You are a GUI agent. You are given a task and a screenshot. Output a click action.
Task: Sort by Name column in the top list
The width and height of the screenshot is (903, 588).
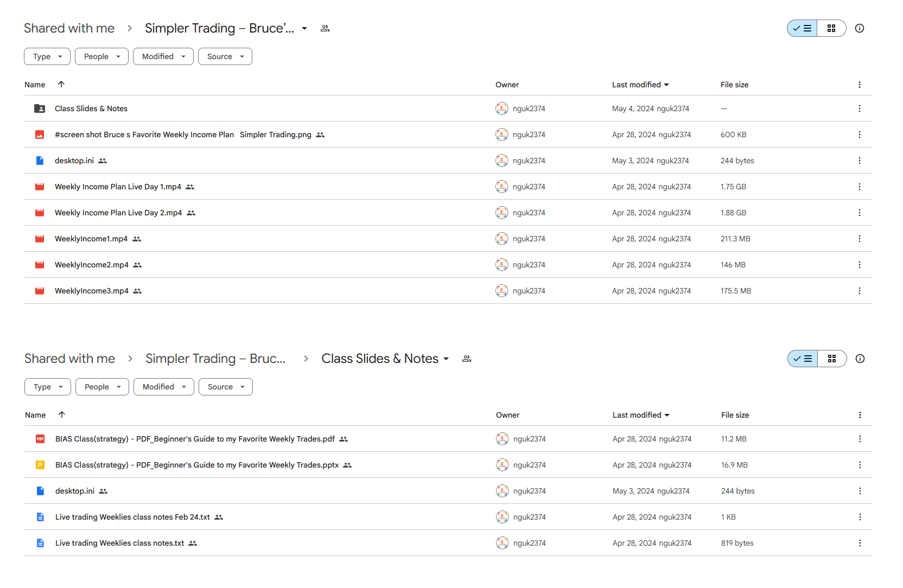(x=35, y=85)
